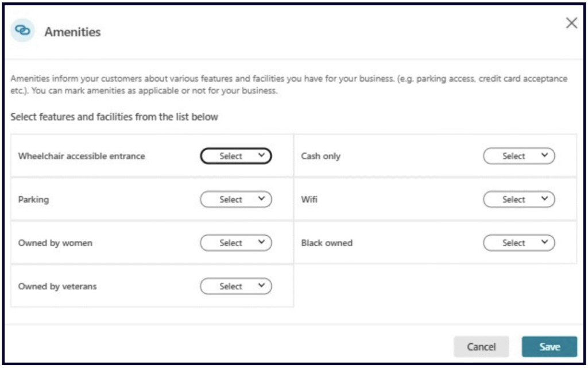Viewport: 588px width, 368px height.
Task: Click the 'Select features and facilities' heading
Action: (x=114, y=117)
